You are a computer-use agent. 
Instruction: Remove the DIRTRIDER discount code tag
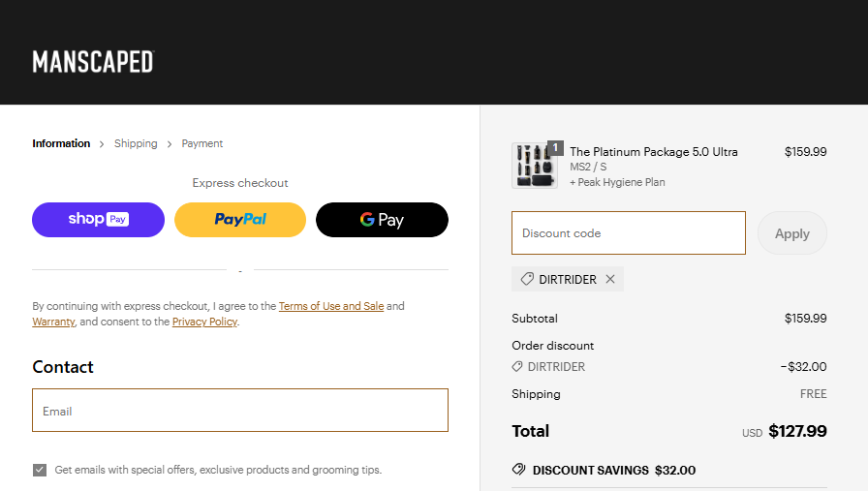[x=610, y=279]
